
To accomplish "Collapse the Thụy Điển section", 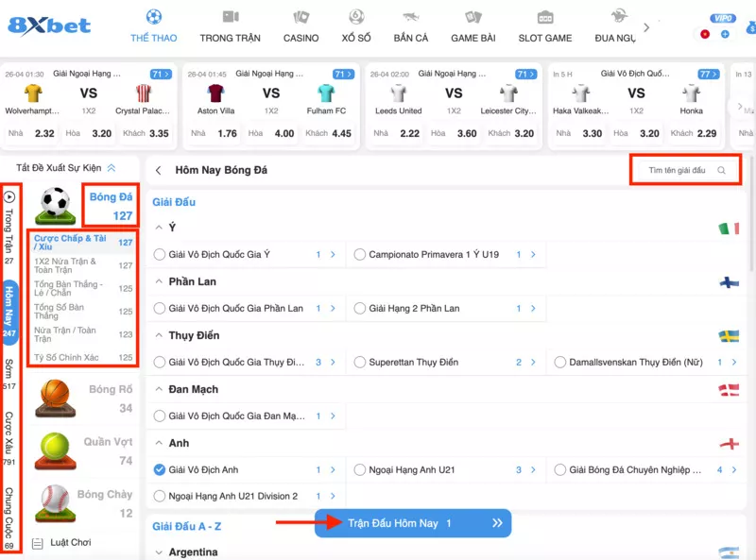I will pyautogui.click(x=159, y=335).
